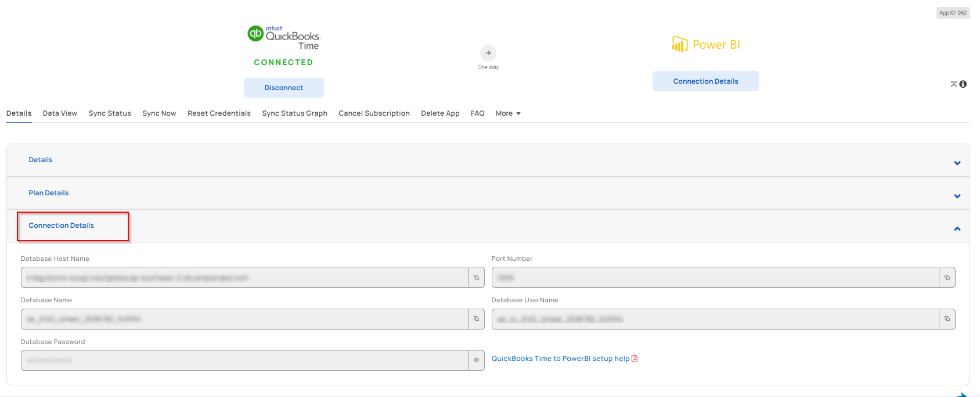Expand the Plan Details chevron
The height and width of the screenshot is (397, 980).
957,196
